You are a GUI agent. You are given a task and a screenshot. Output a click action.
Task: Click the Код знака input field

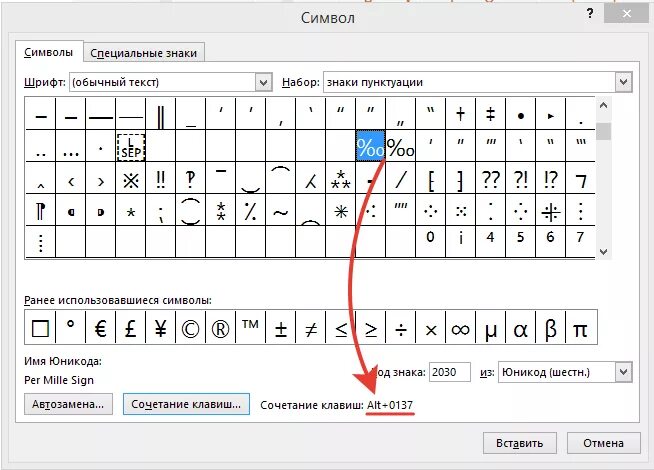pos(450,372)
